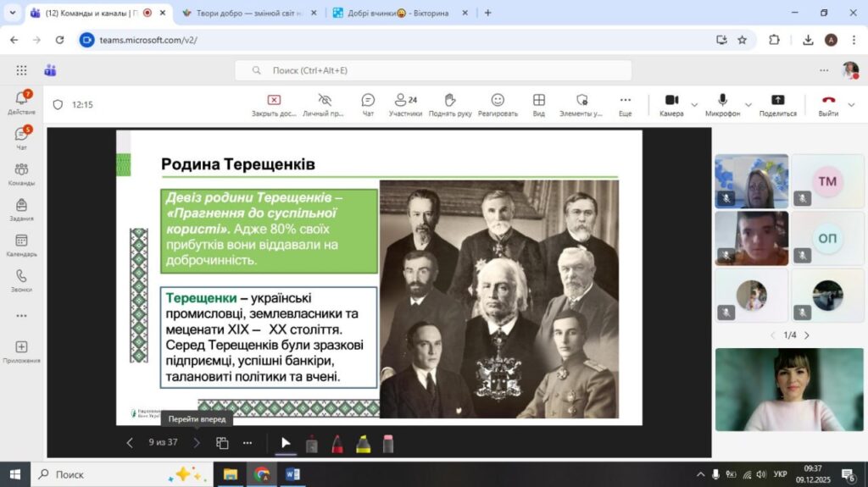Screen dimensions: 868x487
Task: Toggle the camera on or off
Action: pyautogui.click(x=671, y=104)
